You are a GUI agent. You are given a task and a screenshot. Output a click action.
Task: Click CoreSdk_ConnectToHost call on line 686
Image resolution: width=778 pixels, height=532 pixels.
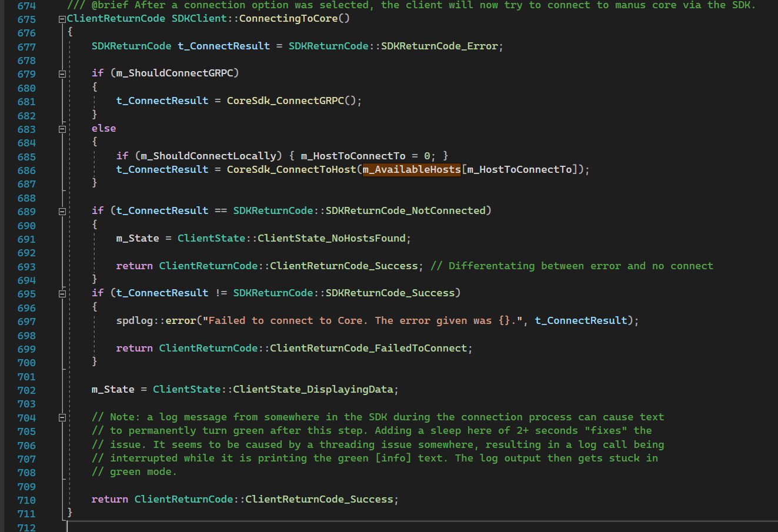coord(292,169)
